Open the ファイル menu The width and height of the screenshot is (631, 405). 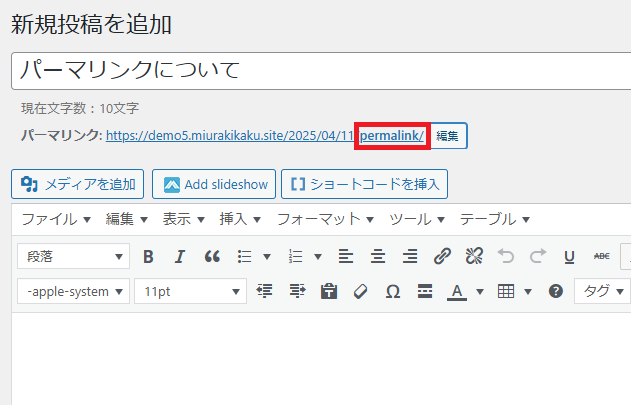pos(56,219)
